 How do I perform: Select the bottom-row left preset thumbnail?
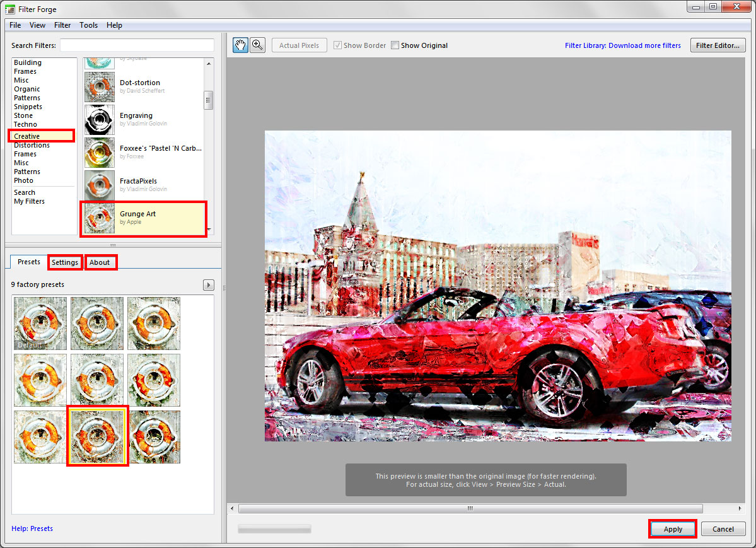tap(40, 437)
